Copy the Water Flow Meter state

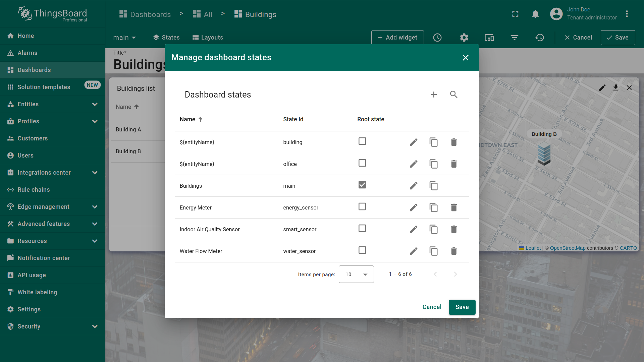coord(433,251)
